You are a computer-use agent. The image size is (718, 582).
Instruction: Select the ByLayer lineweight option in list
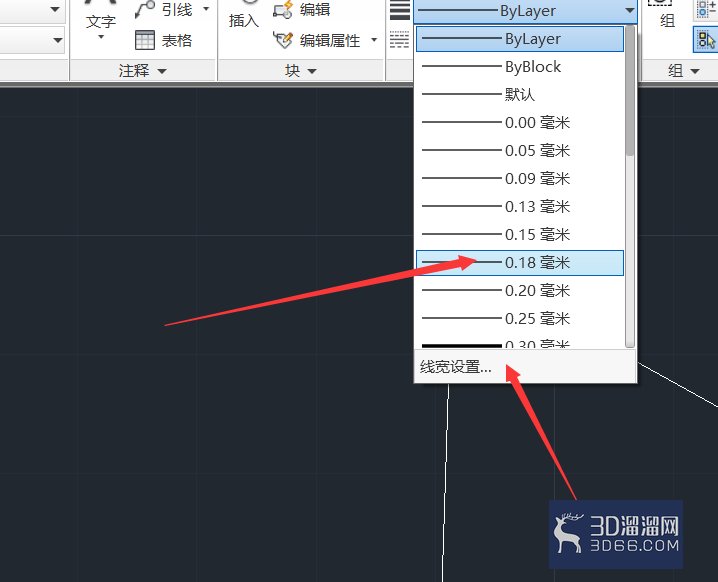[x=520, y=39]
